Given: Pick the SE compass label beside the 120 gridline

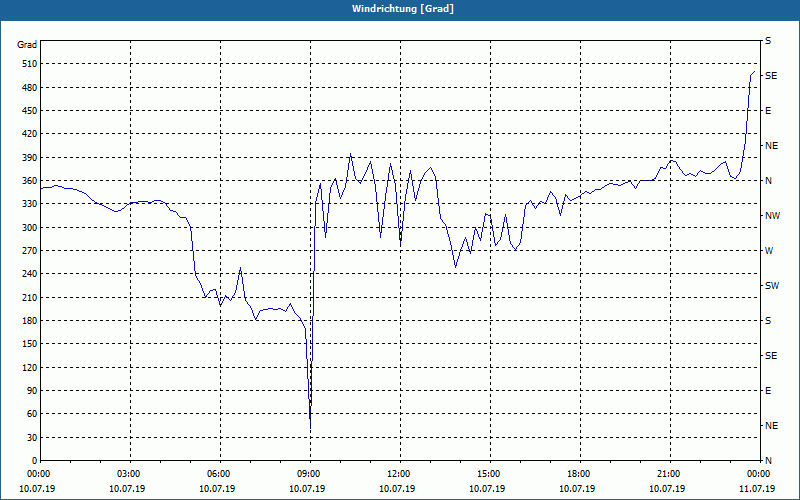Looking at the screenshot, I should 771,356.
